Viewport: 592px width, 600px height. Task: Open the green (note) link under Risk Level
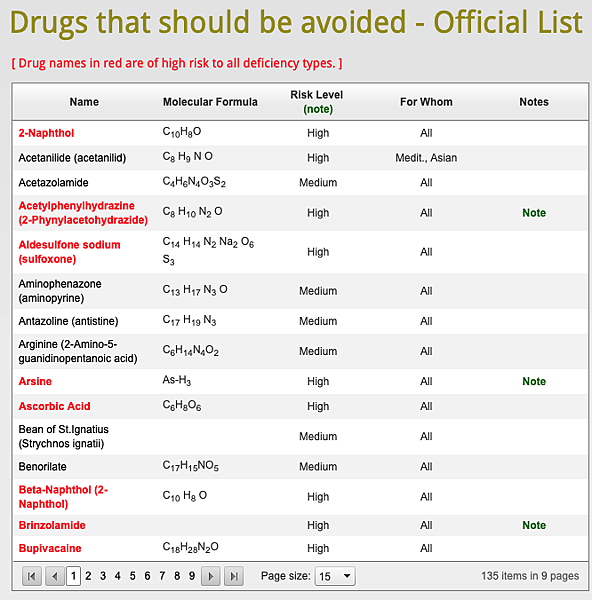pos(318,109)
